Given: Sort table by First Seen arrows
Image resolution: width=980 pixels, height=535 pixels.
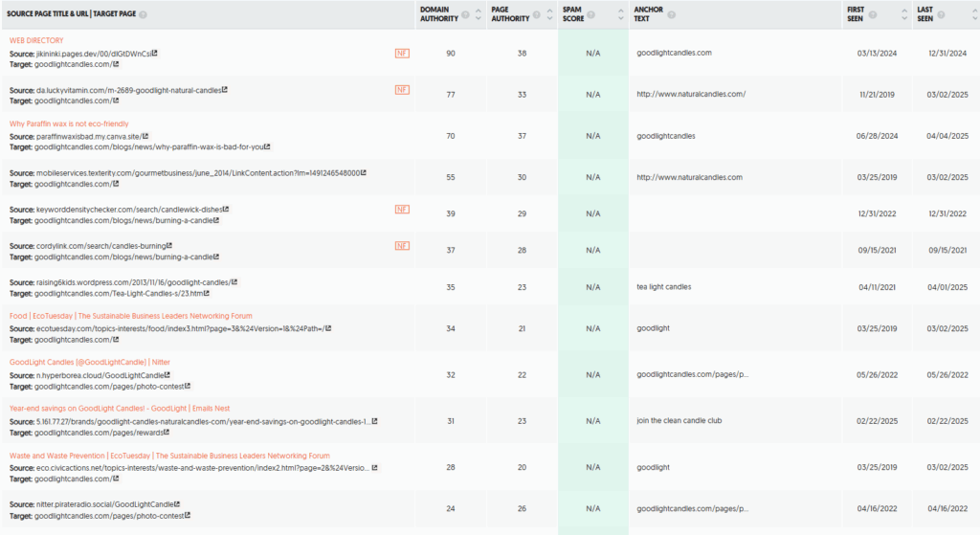Looking at the screenshot, I should (903, 14).
